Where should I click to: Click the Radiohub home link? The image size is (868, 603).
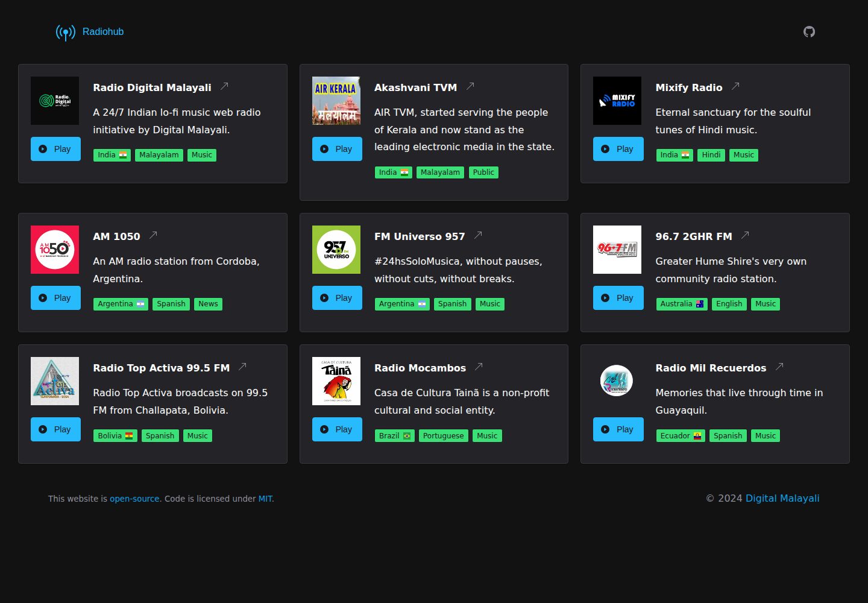point(103,32)
